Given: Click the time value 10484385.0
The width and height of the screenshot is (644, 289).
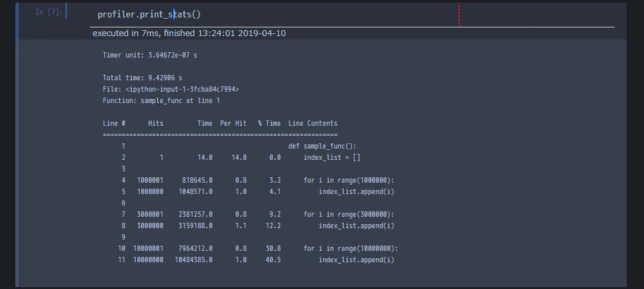Looking at the screenshot, I should coord(193,260).
